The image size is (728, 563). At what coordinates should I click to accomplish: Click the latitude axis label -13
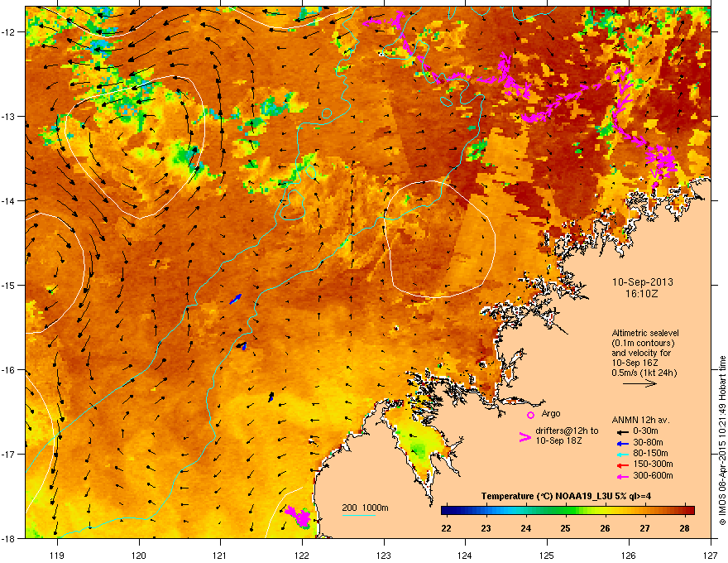coord(8,116)
